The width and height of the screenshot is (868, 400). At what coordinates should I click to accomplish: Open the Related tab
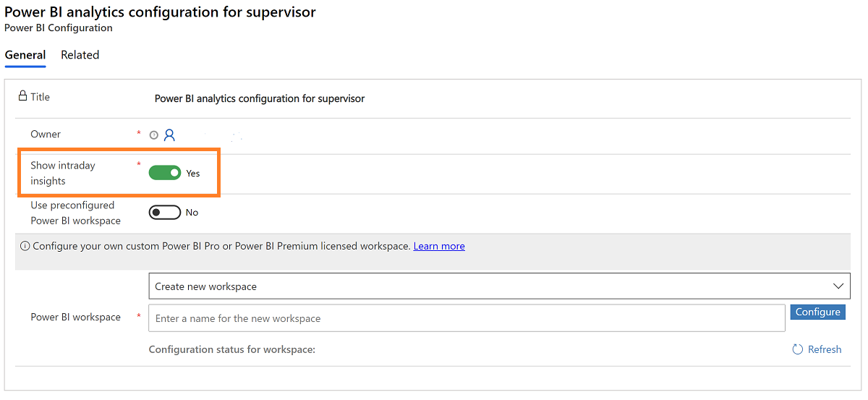80,55
